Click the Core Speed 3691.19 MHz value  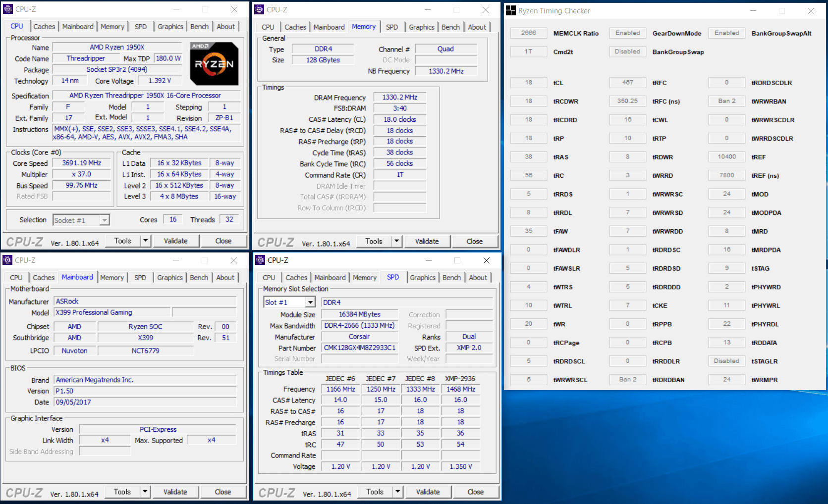pyautogui.click(x=82, y=163)
